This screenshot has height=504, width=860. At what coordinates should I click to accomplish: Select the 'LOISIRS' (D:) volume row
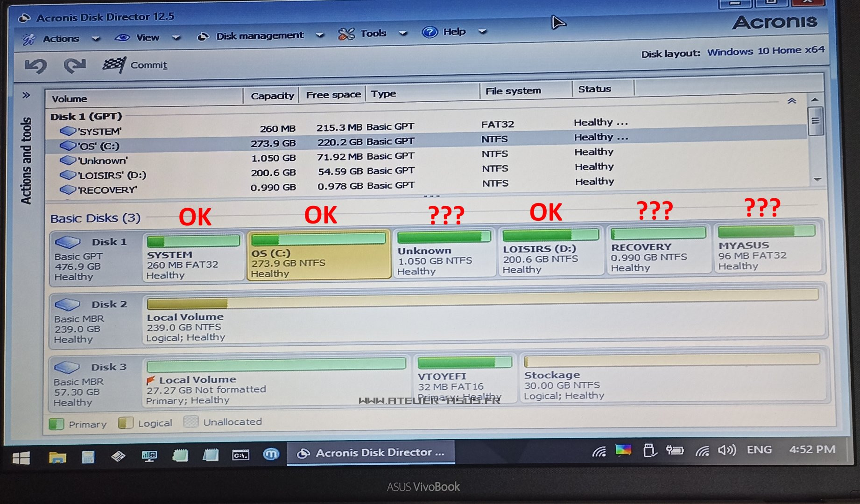pyautogui.click(x=112, y=175)
